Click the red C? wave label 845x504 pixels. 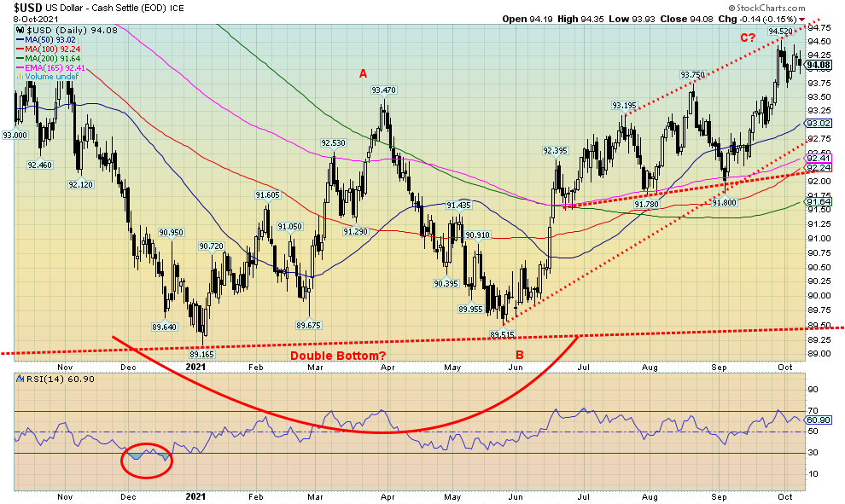(748, 37)
